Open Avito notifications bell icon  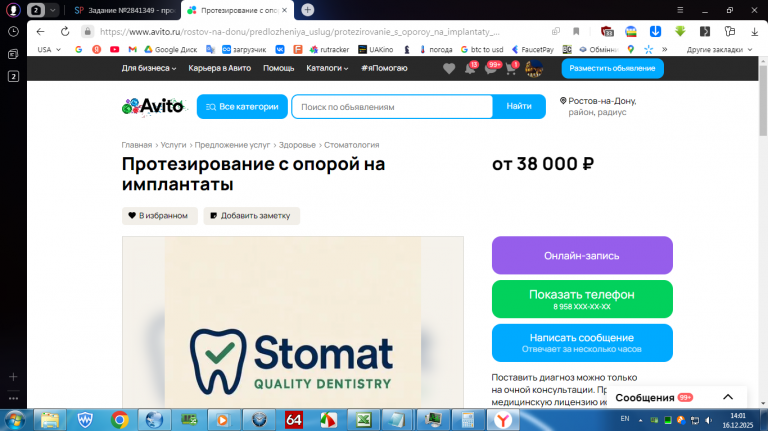470,68
